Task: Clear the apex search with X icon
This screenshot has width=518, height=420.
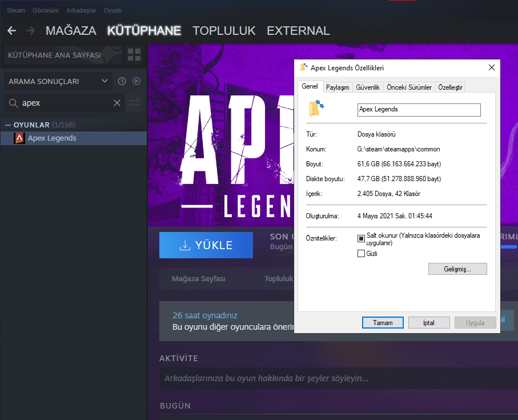Action: (117, 103)
